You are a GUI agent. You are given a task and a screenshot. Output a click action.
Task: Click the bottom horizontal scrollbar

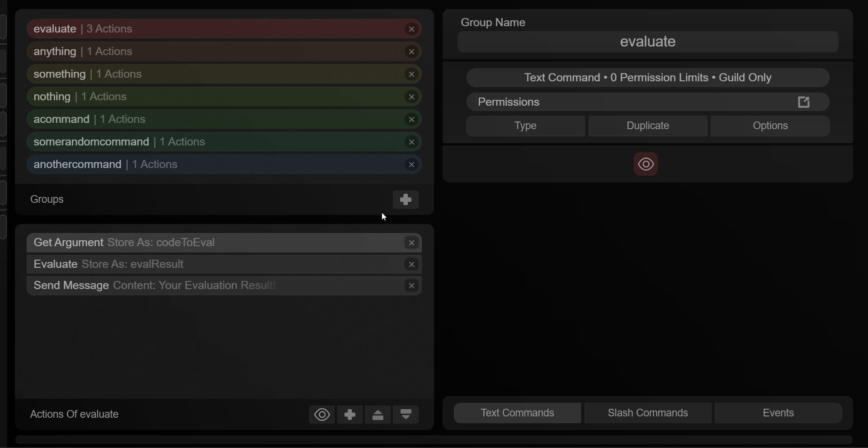point(434,439)
